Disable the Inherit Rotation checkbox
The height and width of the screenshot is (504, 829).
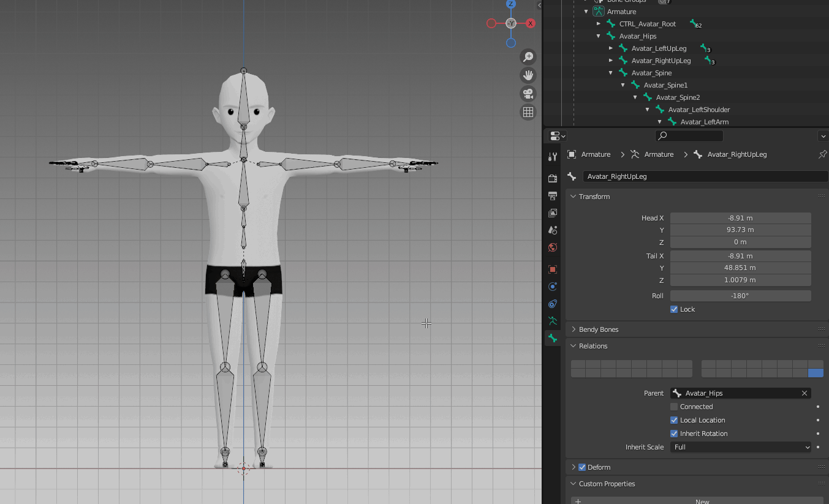(x=674, y=434)
